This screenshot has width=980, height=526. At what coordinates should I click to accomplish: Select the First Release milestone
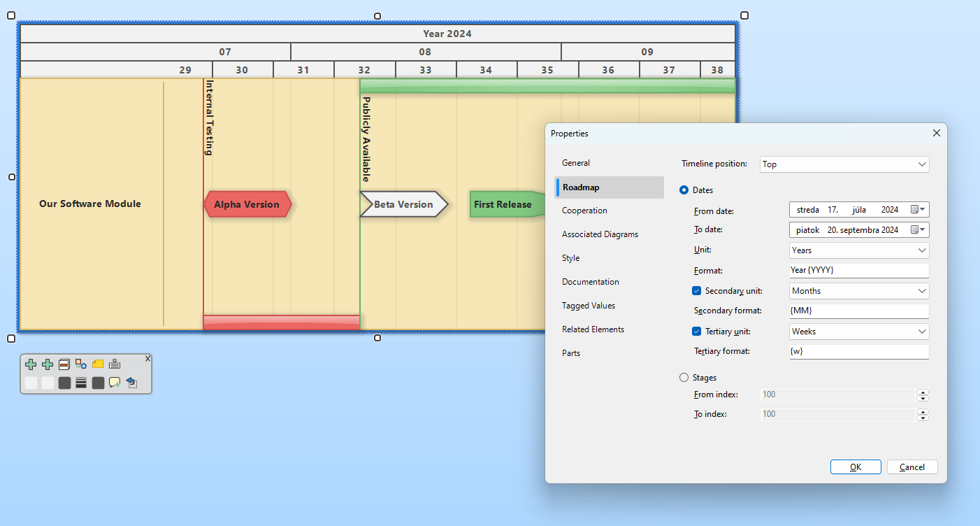507,204
